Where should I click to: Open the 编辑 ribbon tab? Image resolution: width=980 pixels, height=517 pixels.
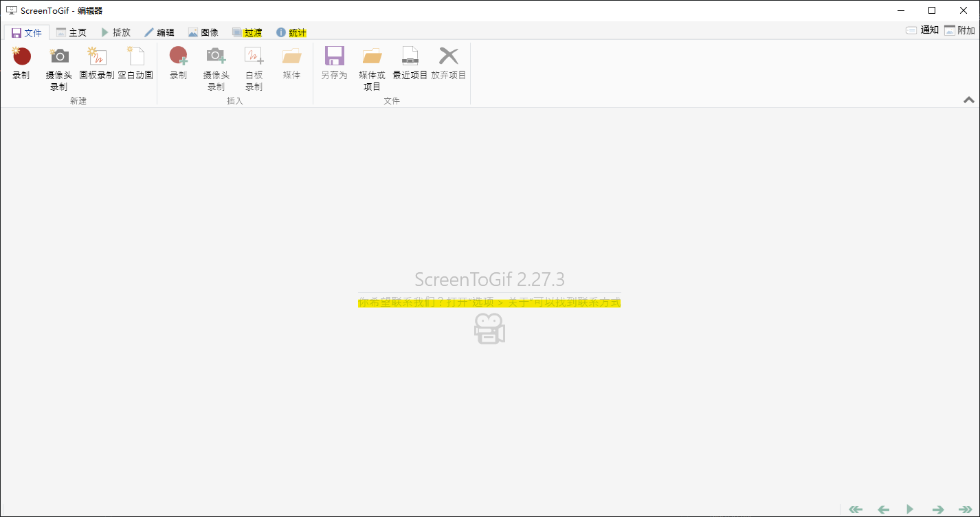[x=159, y=32]
